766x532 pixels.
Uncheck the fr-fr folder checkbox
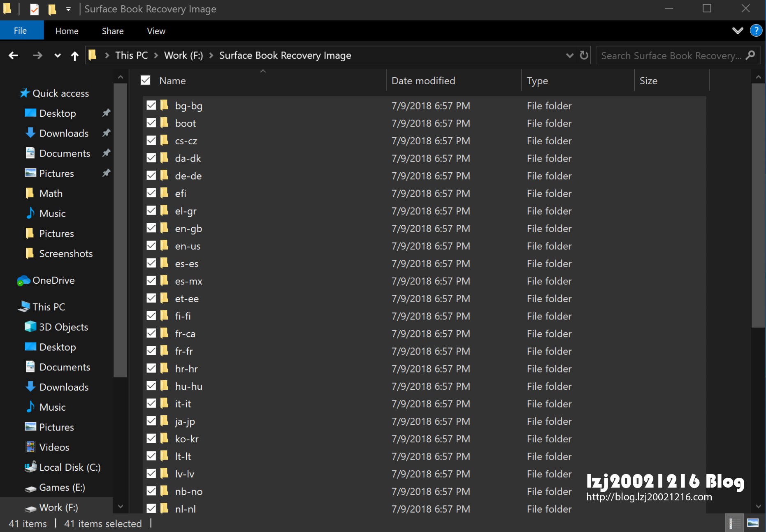pos(151,351)
